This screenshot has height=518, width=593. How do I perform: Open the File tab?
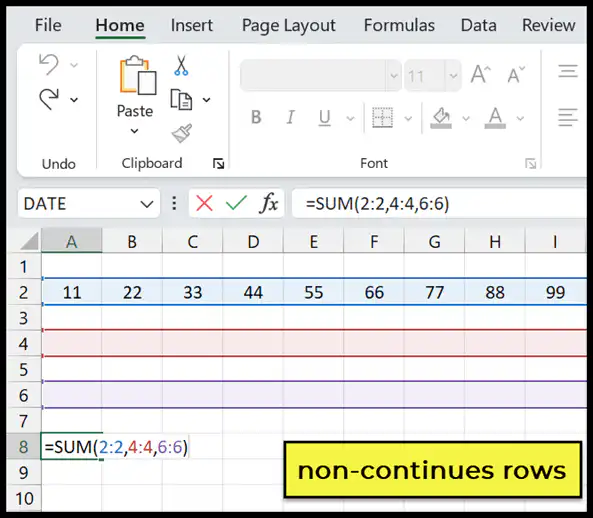tap(48, 25)
